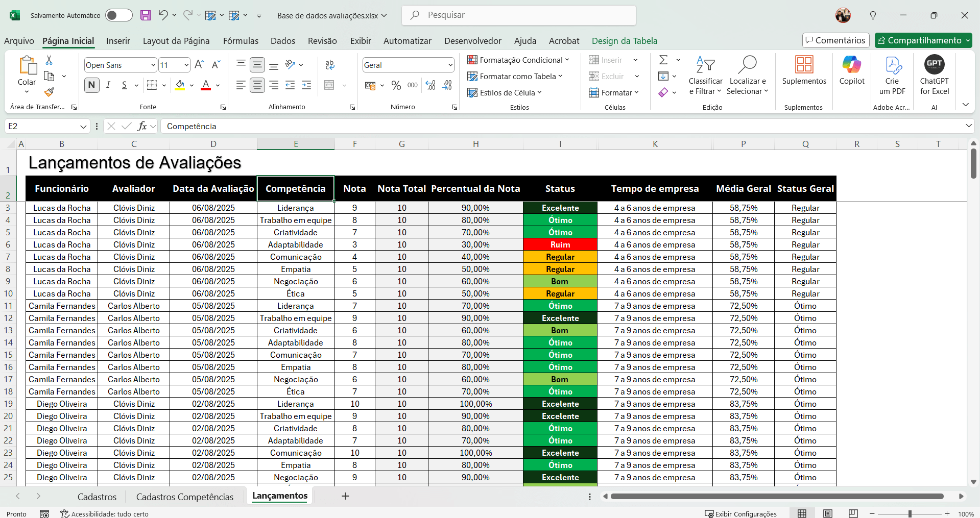Switch to the Fórmulas ribbon tab

point(241,41)
